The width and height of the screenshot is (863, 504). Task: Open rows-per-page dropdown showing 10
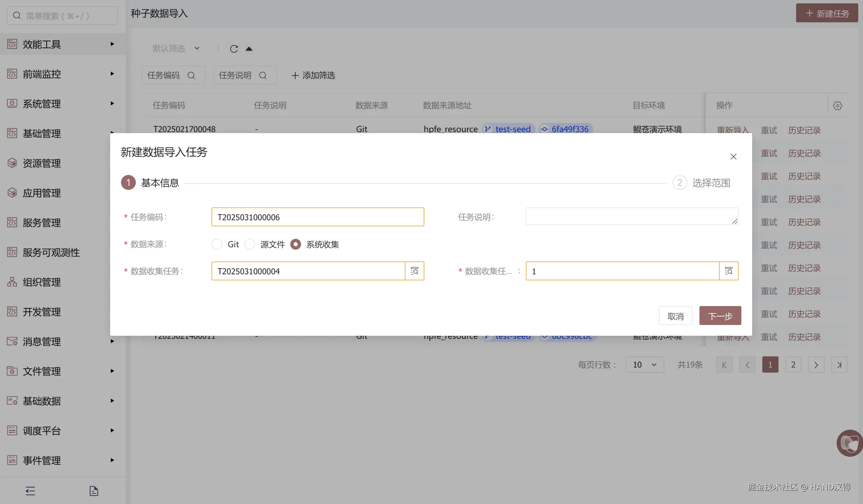click(644, 364)
